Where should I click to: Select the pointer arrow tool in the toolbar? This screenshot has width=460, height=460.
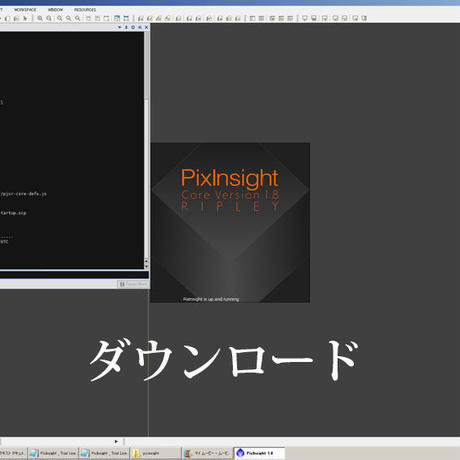pos(25,18)
